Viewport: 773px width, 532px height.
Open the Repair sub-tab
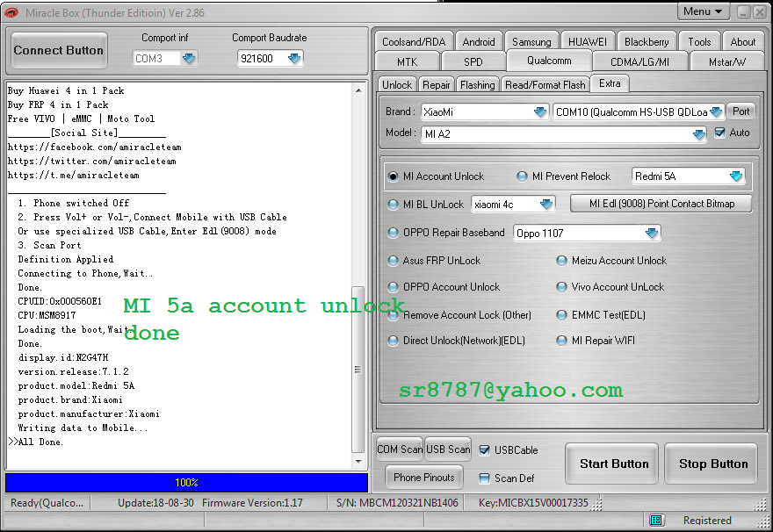point(437,85)
